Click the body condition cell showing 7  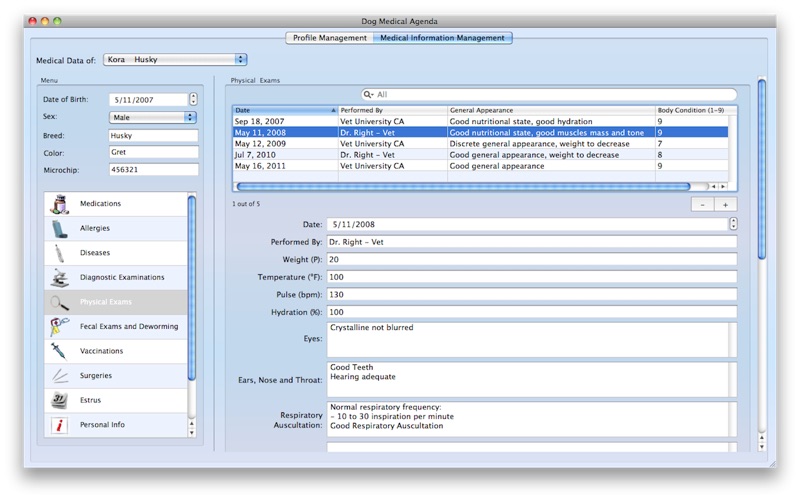point(692,144)
